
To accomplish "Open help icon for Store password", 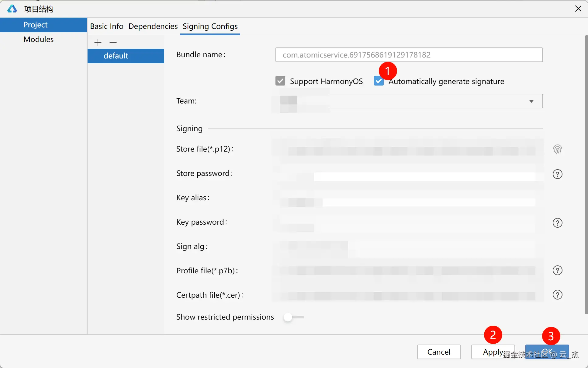I will 557,174.
